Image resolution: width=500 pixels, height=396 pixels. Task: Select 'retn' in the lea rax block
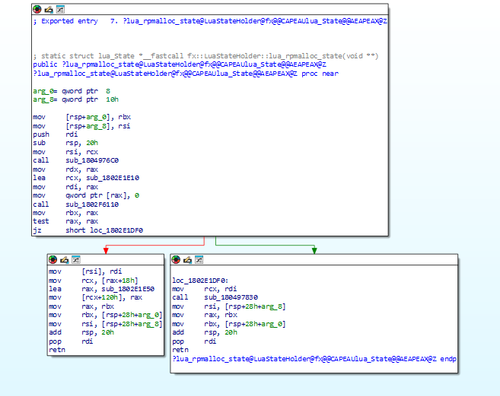57,350
